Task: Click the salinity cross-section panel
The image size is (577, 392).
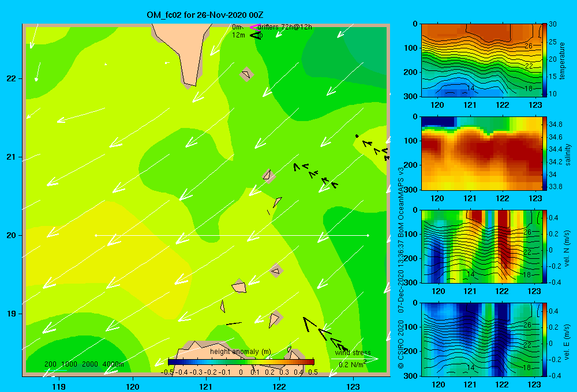Action: pyautogui.click(x=482, y=153)
